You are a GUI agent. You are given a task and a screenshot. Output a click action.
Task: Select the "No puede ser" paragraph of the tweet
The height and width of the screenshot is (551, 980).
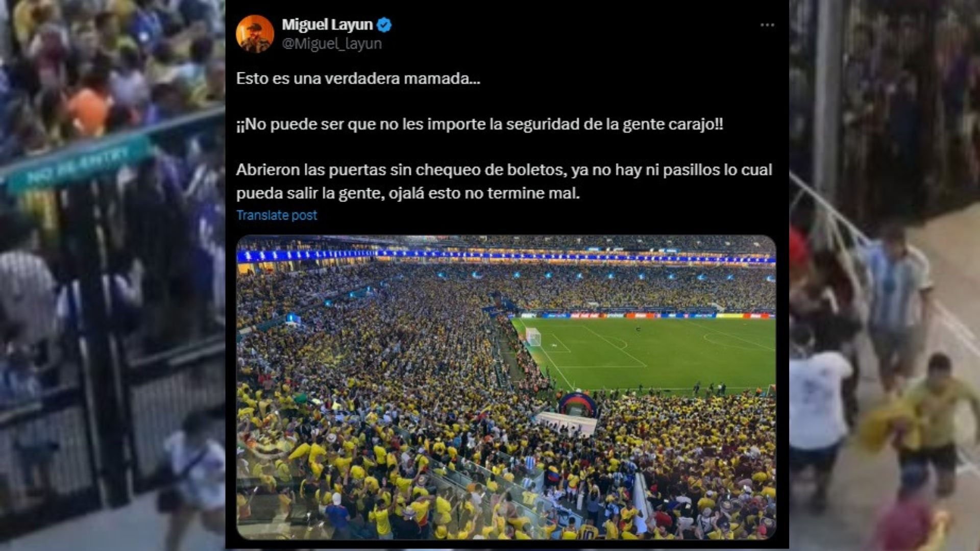coord(480,124)
